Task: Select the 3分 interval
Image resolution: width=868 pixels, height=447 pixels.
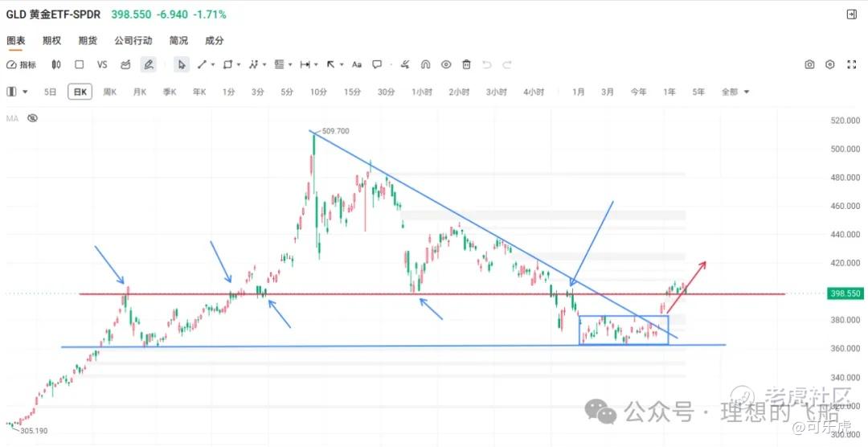Action: [257, 92]
